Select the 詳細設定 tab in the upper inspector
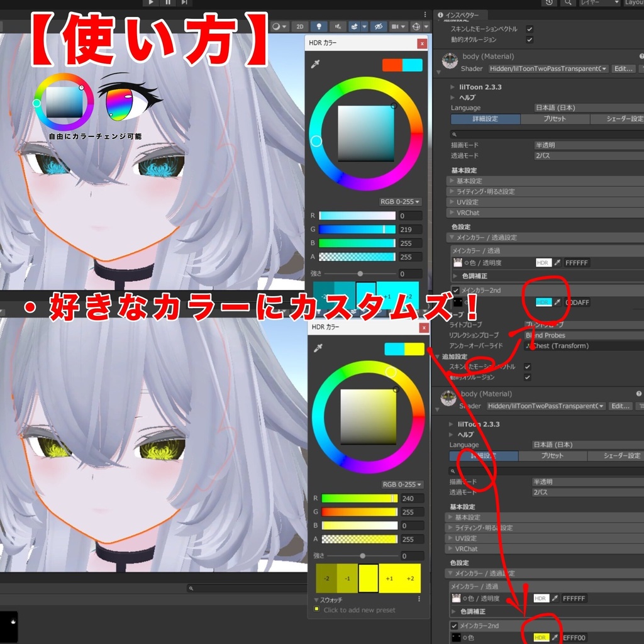Viewport: 644px width, 644px height. coord(486,119)
